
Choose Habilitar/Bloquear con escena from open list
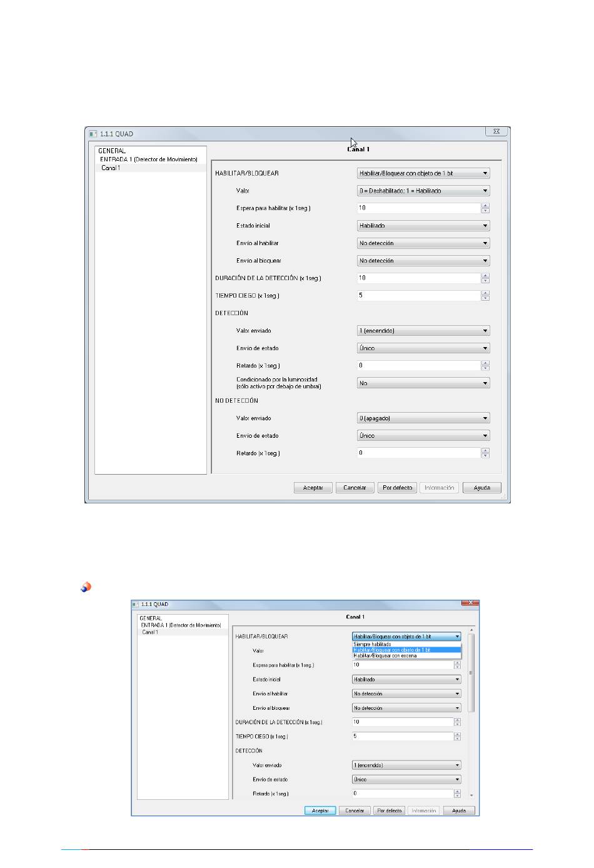[407, 656]
